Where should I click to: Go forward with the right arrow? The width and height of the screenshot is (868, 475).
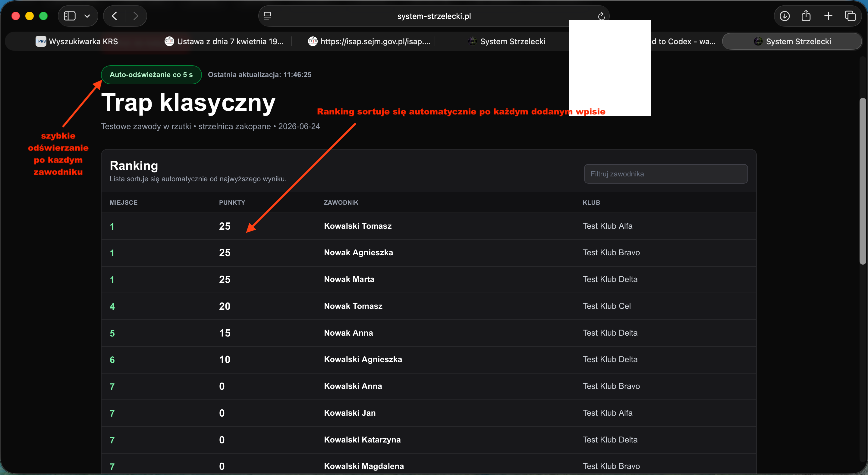[x=136, y=16]
